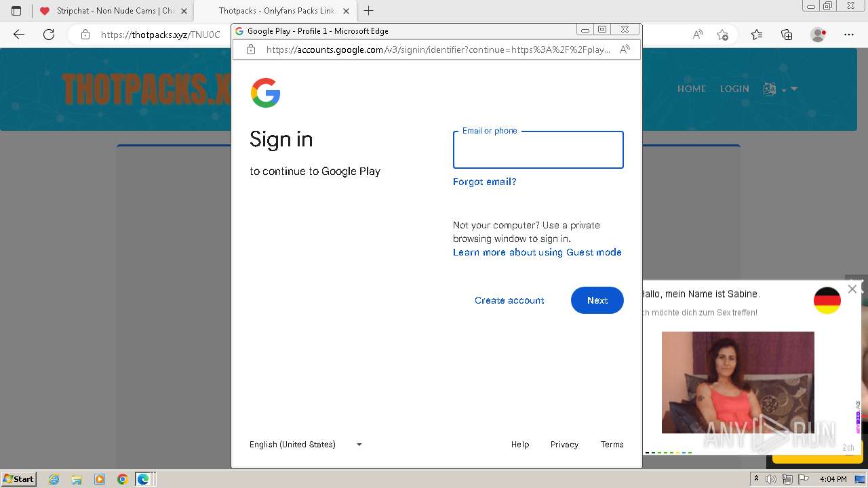Screen dimensions: 868x488
Task: Click the network tray icon
Action: (x=787, y=479)
